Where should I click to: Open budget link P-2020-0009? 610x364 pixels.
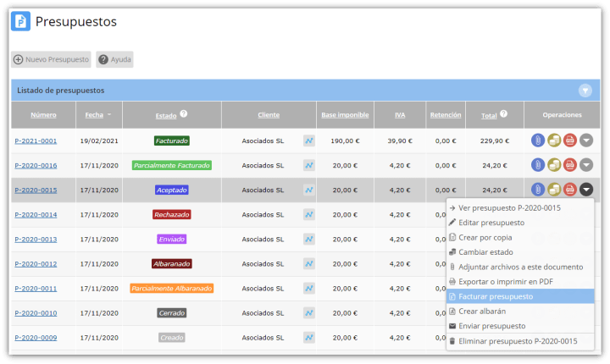click(x=36, y=338)
